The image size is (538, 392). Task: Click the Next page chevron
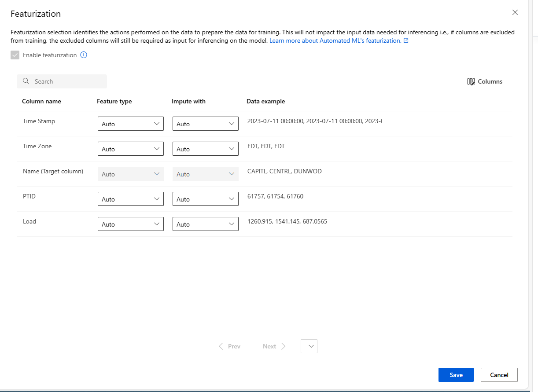(x=283, y=346)
